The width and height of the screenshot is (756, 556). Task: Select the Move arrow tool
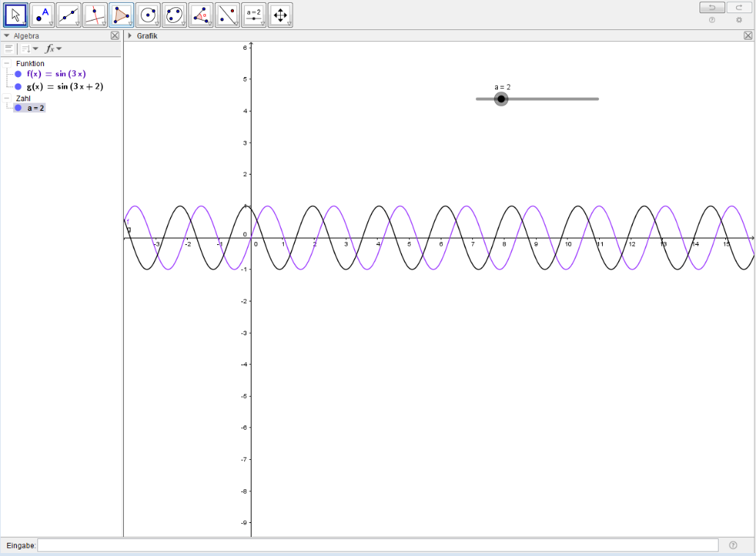[16, 15]
